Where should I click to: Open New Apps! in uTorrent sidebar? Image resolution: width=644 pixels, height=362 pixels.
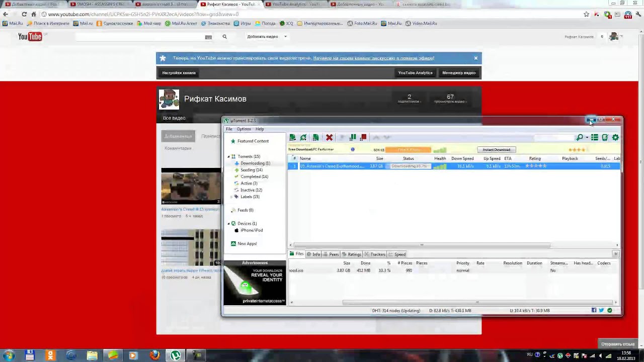[x=247, y=244]
